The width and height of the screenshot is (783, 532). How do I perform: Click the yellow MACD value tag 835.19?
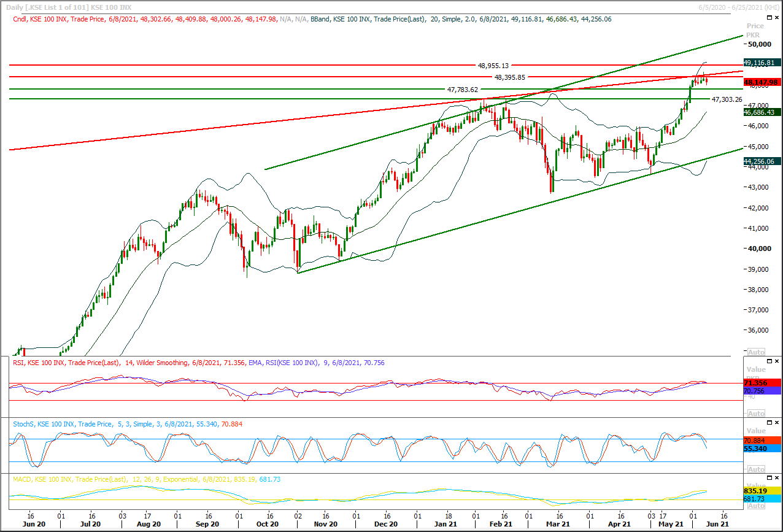[x=762, y=492]
